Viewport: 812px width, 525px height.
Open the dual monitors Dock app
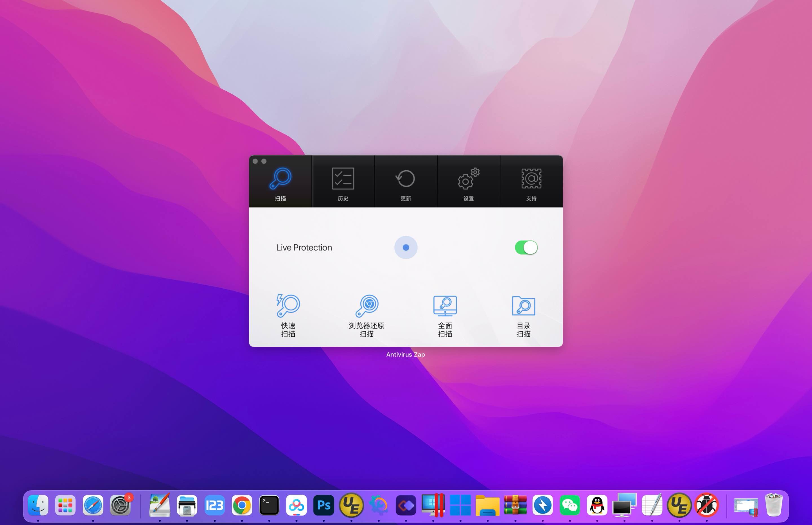coord(624,505)
